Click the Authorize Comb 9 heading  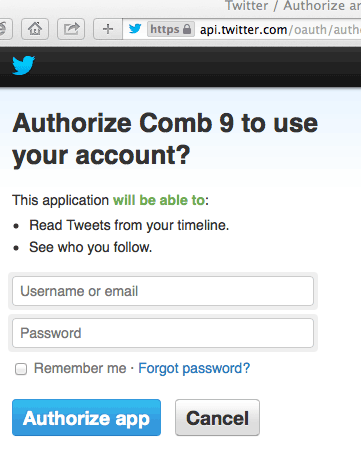[x=165, y=139]
